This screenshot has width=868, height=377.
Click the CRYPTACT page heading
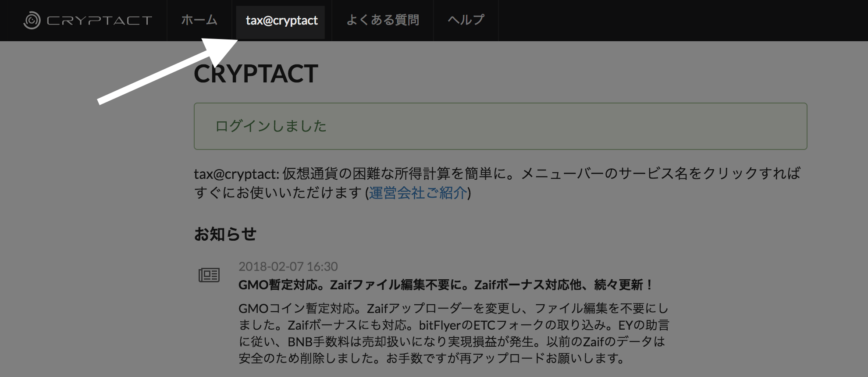[256, 74]
